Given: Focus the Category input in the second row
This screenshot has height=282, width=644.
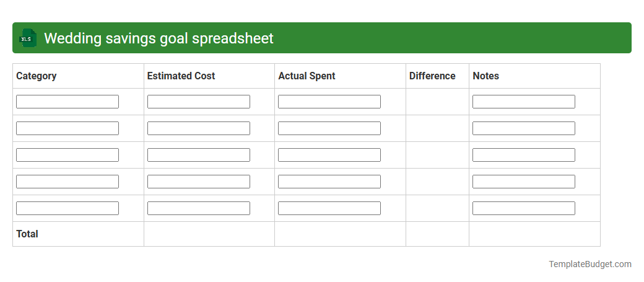Looking at the screenshot, I should pyautogui.click(x=67, y=128).
